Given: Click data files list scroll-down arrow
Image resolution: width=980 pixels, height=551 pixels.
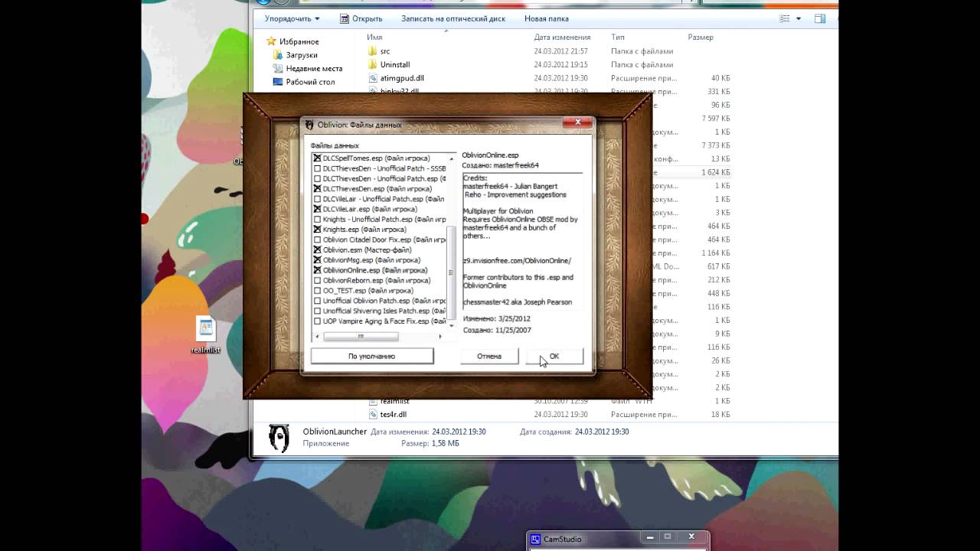Looking at the screenshot, I should 452,327.
